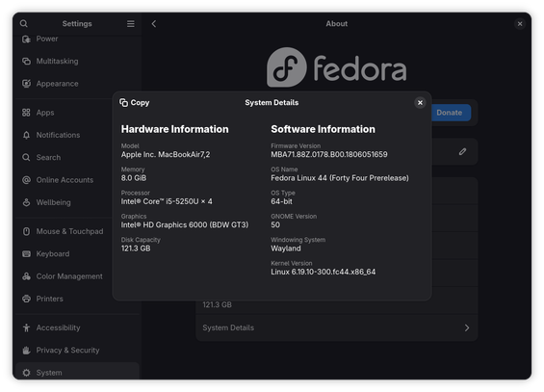This screenshot has height=392, width=544.
Task: Click the Software Information heading
Action: 323,129
